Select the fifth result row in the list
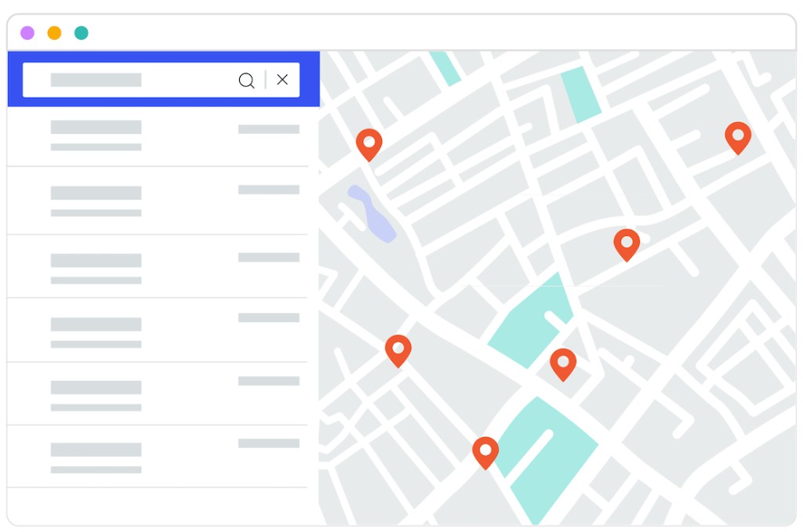Viewport: 803px width, 532px height. 158,393
